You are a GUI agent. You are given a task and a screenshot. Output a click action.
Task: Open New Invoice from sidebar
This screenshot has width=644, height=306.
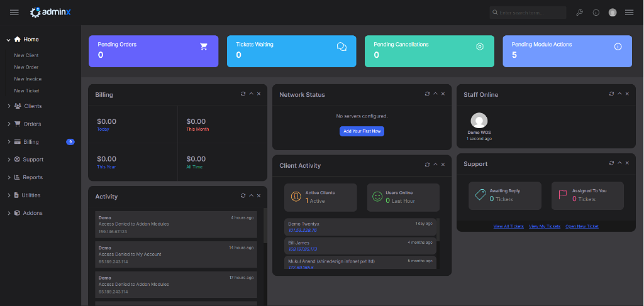click(28, 79)
